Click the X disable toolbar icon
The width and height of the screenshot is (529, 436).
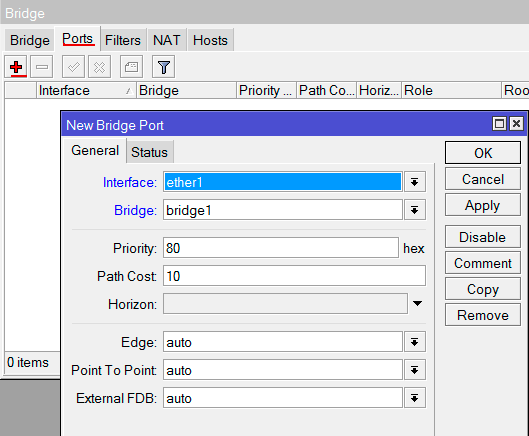[100, 67]
